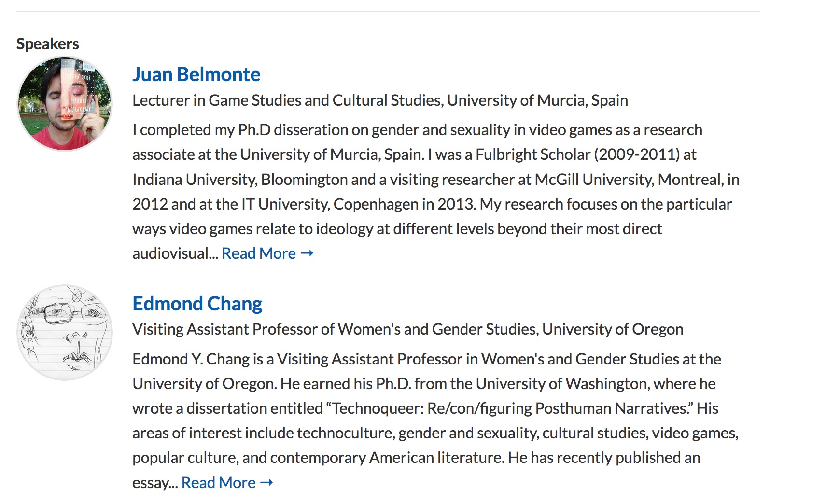The image size is (840, 504).
Task: Click Read More in Edmond Chang's bio
Action: (219, 483)
